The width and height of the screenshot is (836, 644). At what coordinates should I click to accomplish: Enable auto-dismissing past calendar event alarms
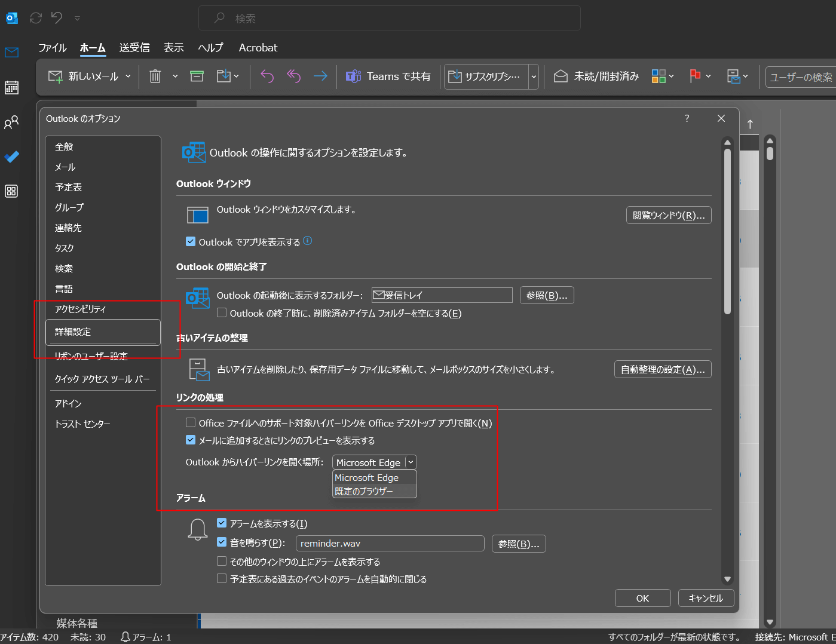[222, 579]
